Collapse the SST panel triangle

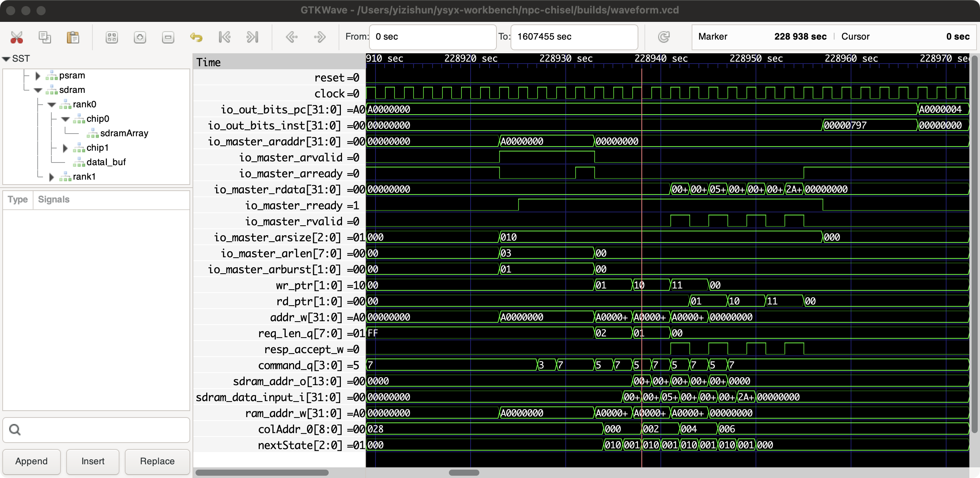pos(6,59)
